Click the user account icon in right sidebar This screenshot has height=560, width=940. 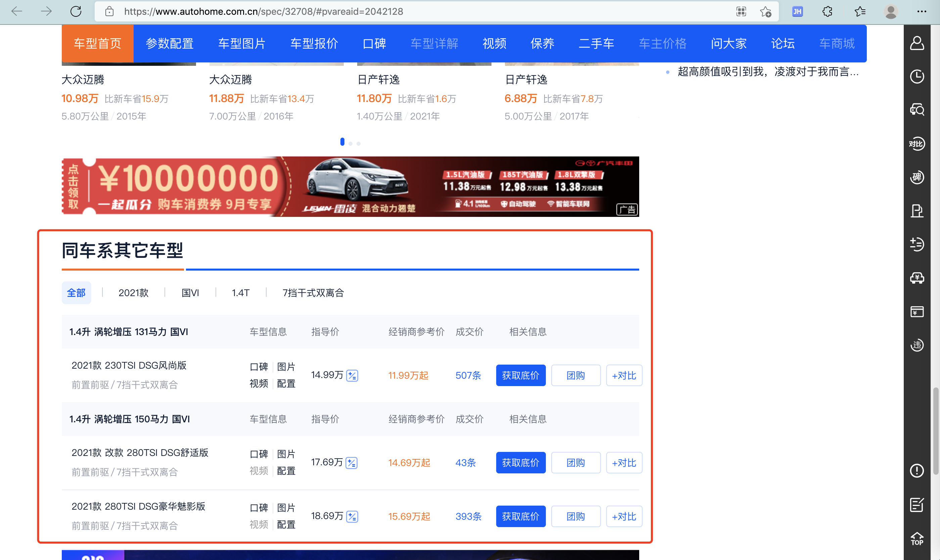coord(917,43)
